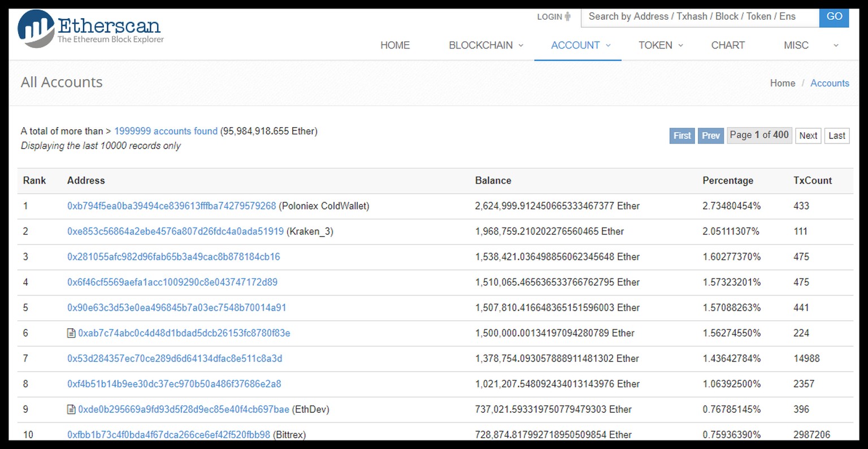Viewport: 868px width, 449px height.
Task: Expand the Account menu dropdown
Action: point(608,45)
